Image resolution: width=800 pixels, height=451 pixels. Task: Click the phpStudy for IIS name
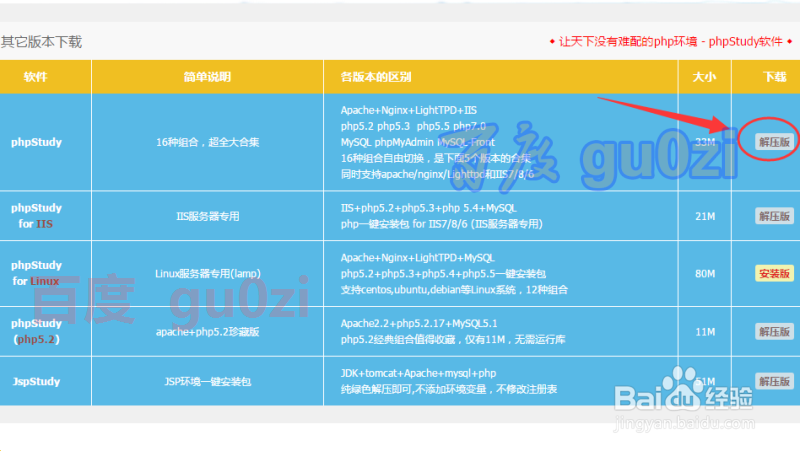36,216
